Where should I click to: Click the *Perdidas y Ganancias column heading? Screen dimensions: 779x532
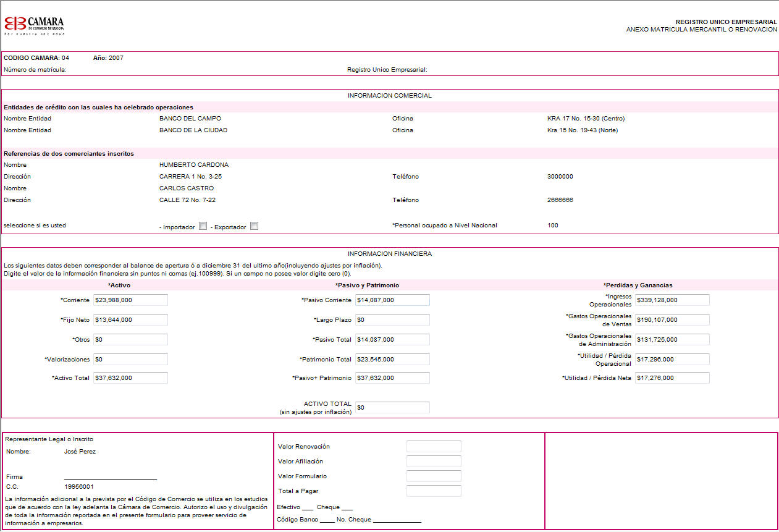click(638, 285)
